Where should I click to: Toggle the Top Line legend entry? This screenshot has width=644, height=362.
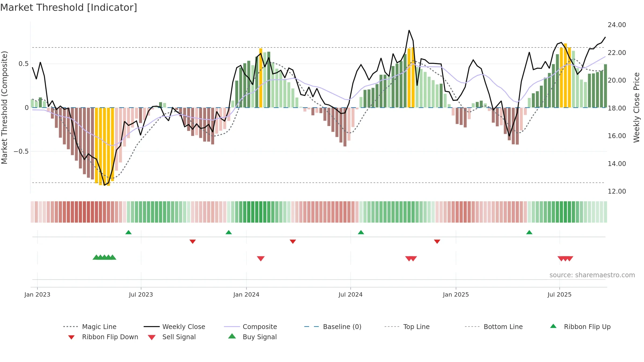[407, 327]
